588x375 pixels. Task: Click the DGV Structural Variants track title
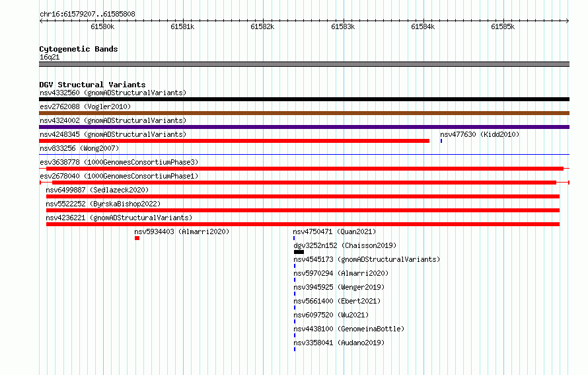tap(92, 85)
